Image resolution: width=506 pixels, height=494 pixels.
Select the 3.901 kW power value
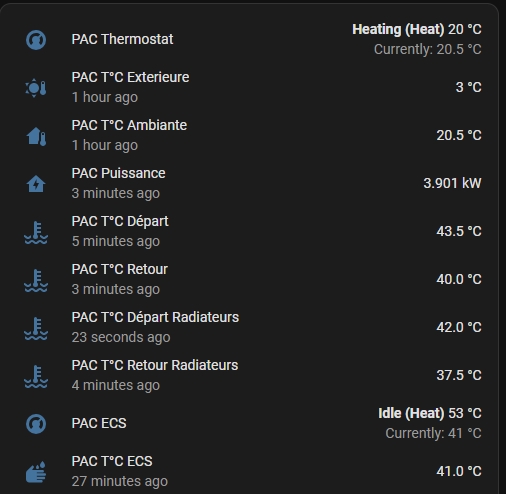click(x=452, y=183)
